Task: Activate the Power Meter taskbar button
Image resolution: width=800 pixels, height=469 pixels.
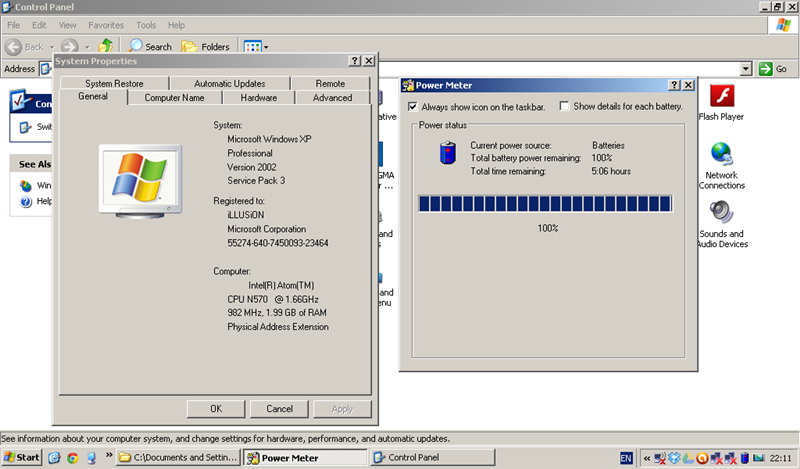Action: [x=306, y=457]
